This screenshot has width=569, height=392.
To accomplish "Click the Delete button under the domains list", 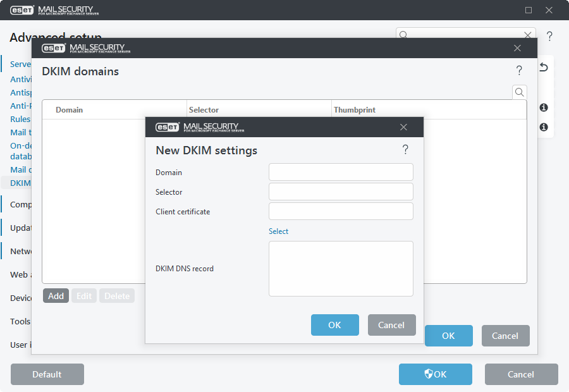I will (x=117, y=295).
